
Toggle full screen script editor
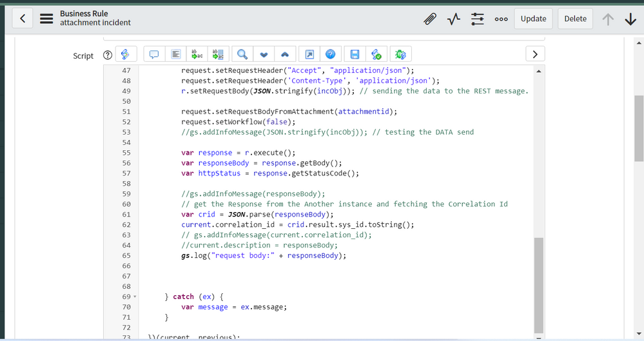[309, 54]
